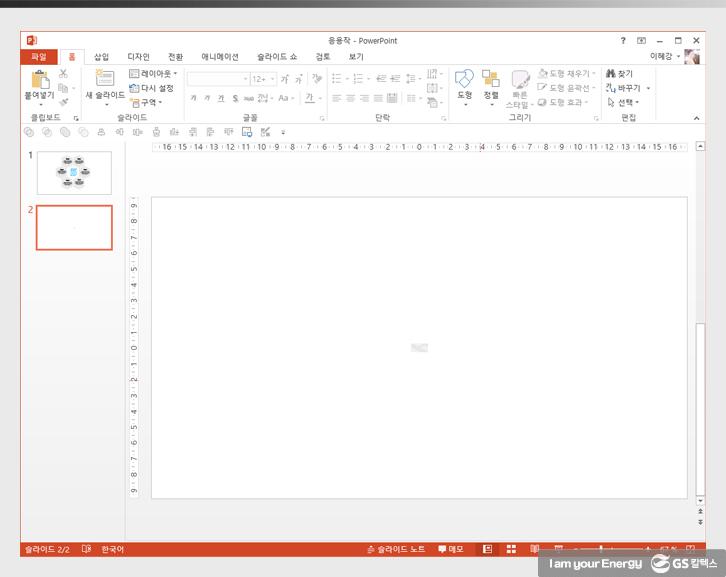Click the File (파일) button
The height and width of the screenshot is (577, 726).
point(38,57)
